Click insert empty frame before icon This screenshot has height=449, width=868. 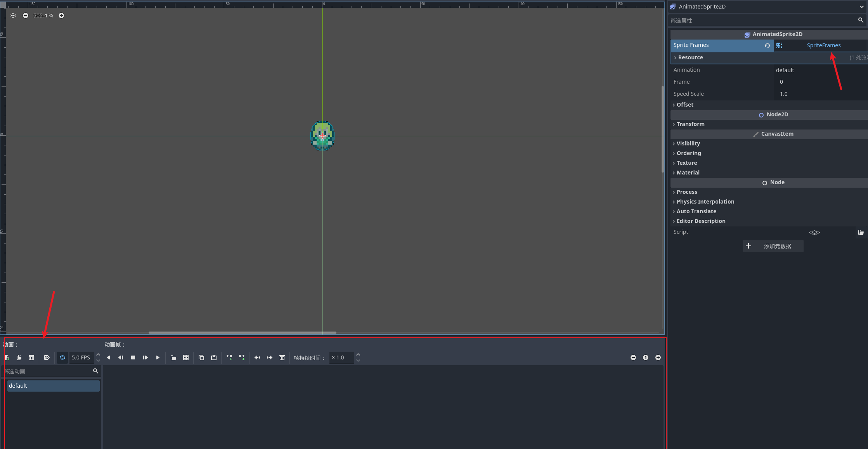coord(229,357)
